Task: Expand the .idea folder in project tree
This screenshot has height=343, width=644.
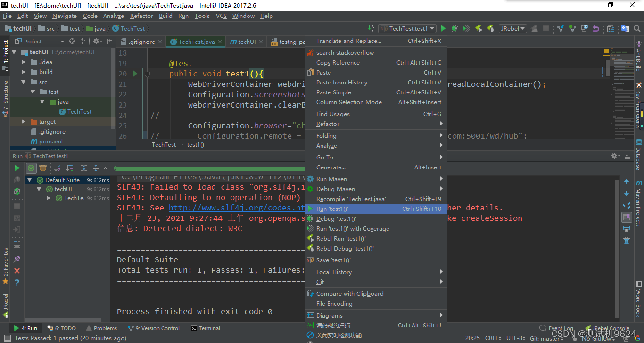Action: (24, 62)
